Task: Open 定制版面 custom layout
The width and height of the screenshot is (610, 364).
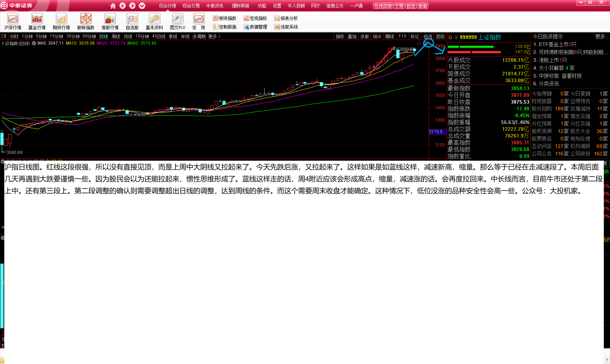Action: click(225, 27)
